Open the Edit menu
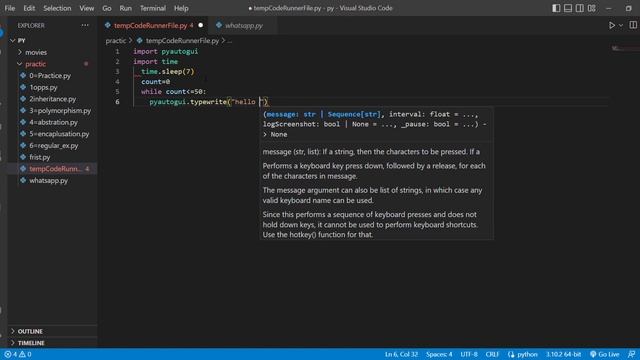Screen dimensions: 640x360 pos(29,8)
